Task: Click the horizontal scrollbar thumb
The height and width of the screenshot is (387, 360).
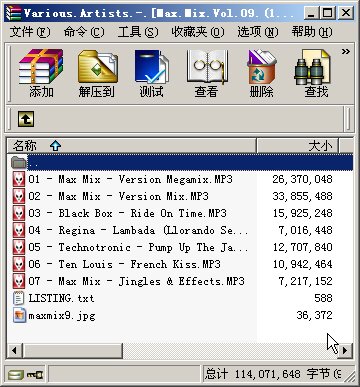Action: coord(72,351)
